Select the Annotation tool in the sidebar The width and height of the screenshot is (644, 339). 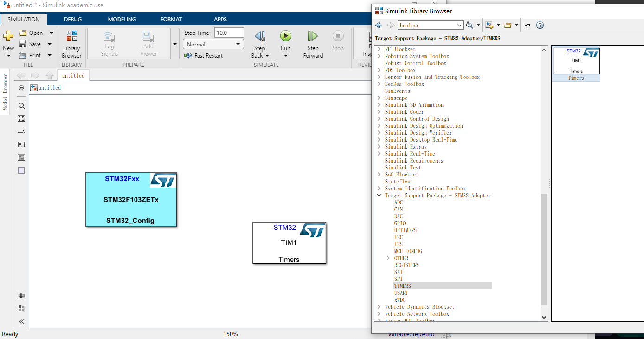coord(21,144)
